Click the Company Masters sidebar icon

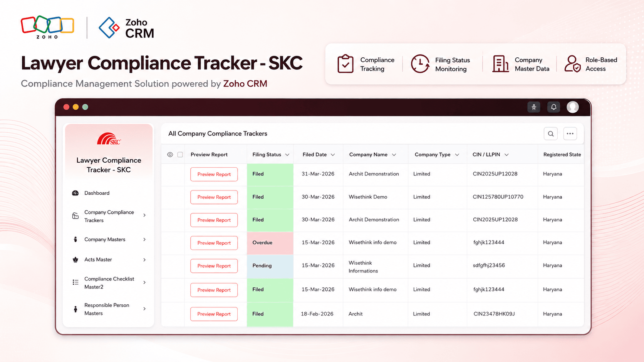(75, 239)
